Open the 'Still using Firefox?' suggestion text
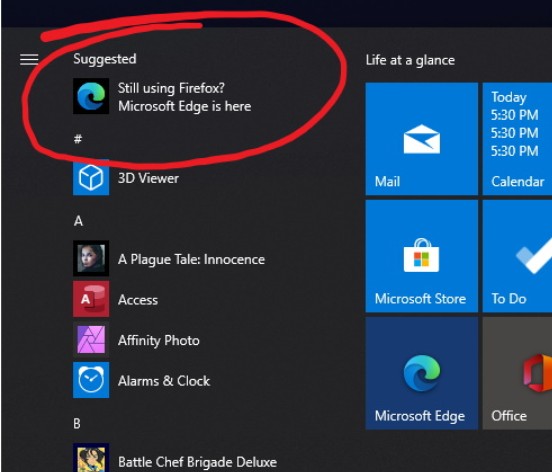The width and height of the screenshot is (552, 472). (184, 97)
